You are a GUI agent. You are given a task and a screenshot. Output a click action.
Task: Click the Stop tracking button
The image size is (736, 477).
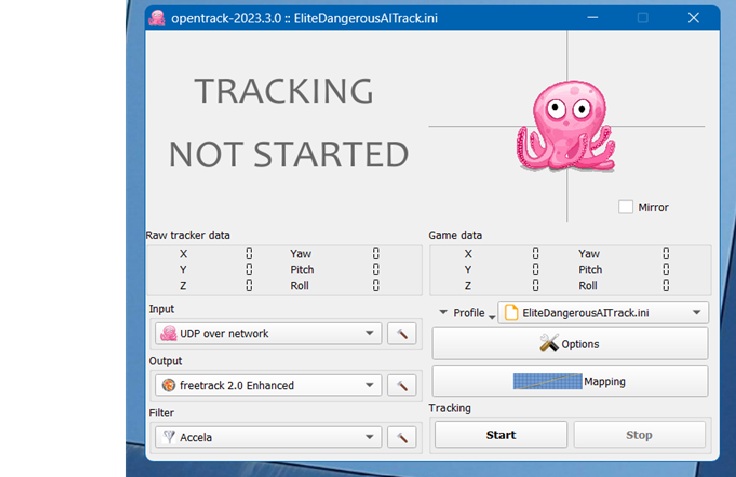click(x=639, y=435)
